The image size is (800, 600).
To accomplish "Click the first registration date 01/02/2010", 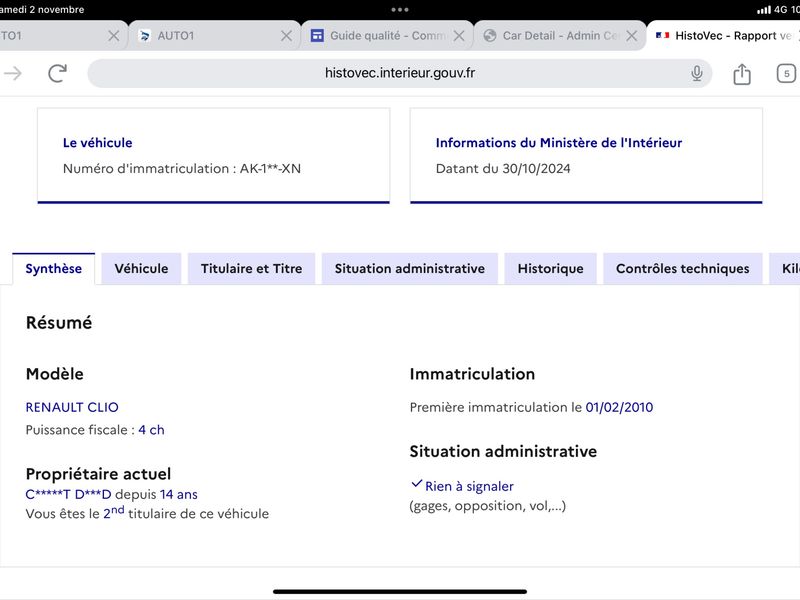I will 619,407.
